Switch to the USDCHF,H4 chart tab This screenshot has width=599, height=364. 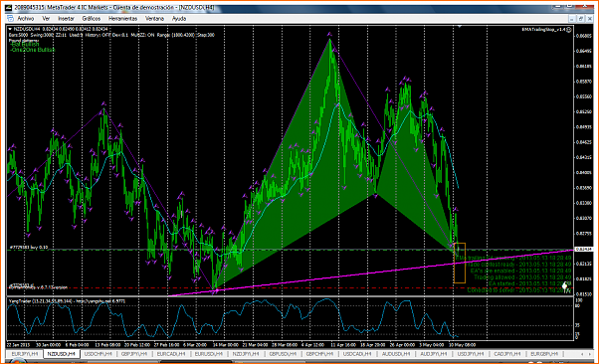click(x=99, y=354)
